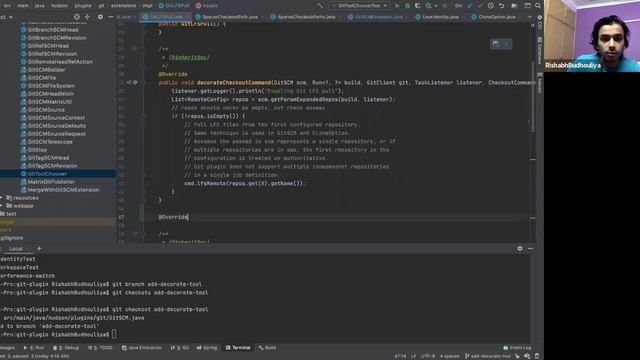Open the run anything icon in toolbar
The width and height of the screenshot is (640, 360).
[514, 6]
